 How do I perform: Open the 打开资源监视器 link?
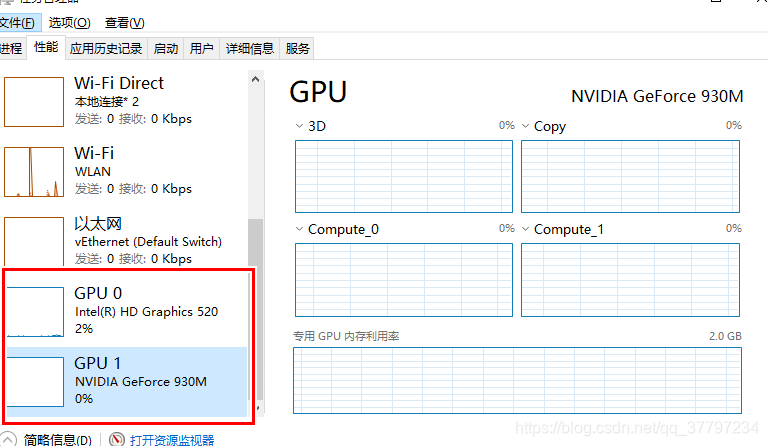point(172,440)
